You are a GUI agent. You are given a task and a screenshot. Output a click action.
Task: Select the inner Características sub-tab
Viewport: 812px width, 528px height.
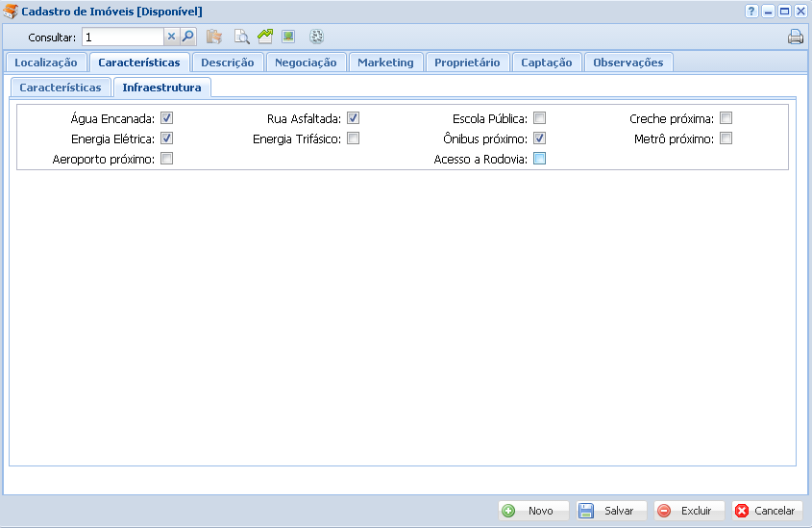(x=61, y=88)
